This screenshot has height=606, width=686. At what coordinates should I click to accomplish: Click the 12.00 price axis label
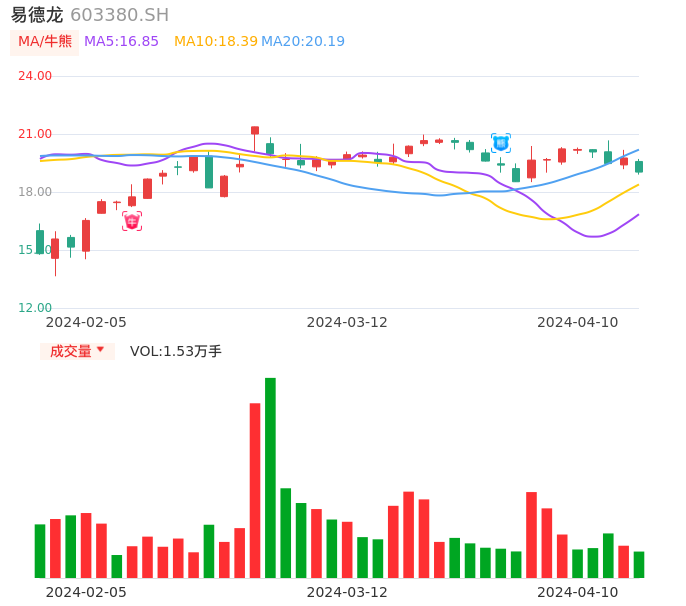click(35, 308)
